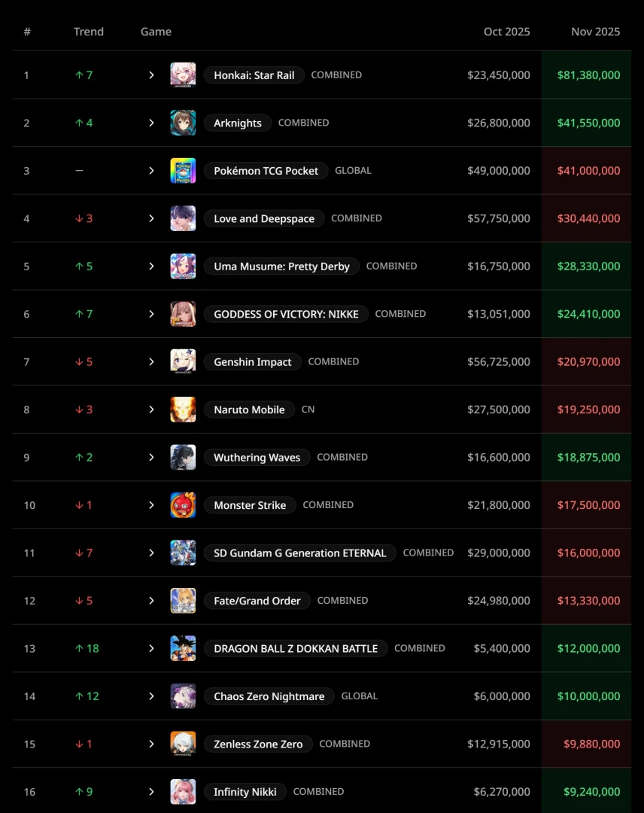Sort by the Nov 2025 column header
The image size is (644, 813).
595,32
